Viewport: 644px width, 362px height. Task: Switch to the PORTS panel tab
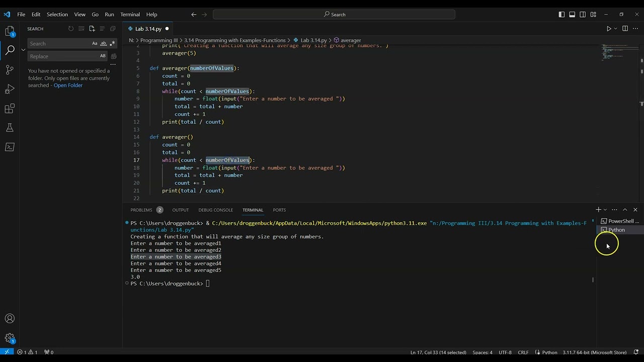(x=279, y=210)
